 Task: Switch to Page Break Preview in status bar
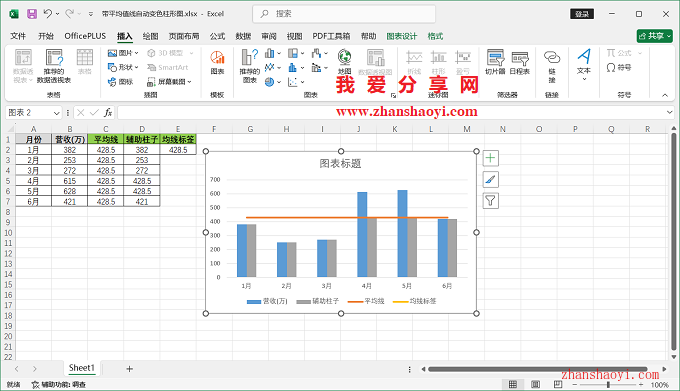[x=558, y=384]
